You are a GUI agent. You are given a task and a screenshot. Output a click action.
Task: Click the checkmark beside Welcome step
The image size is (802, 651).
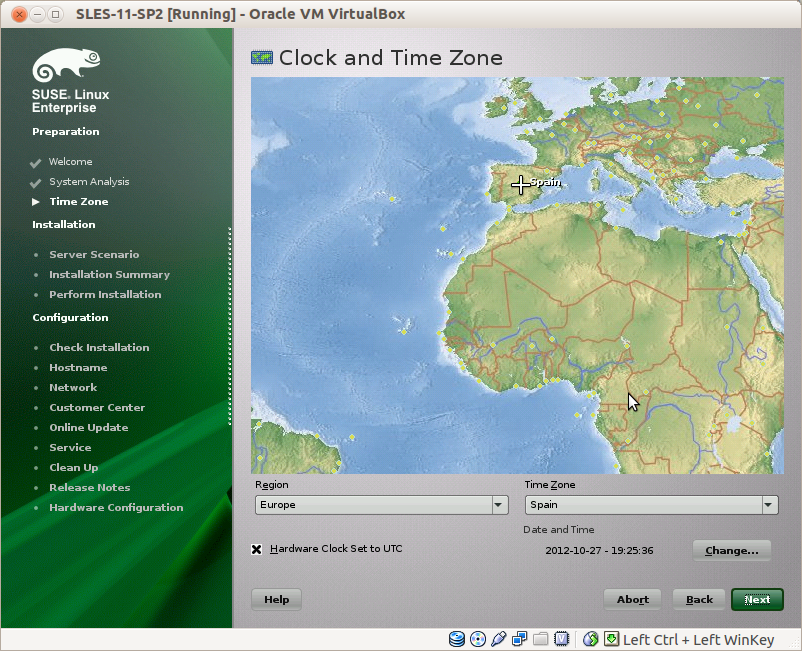[x=35, y=163]
